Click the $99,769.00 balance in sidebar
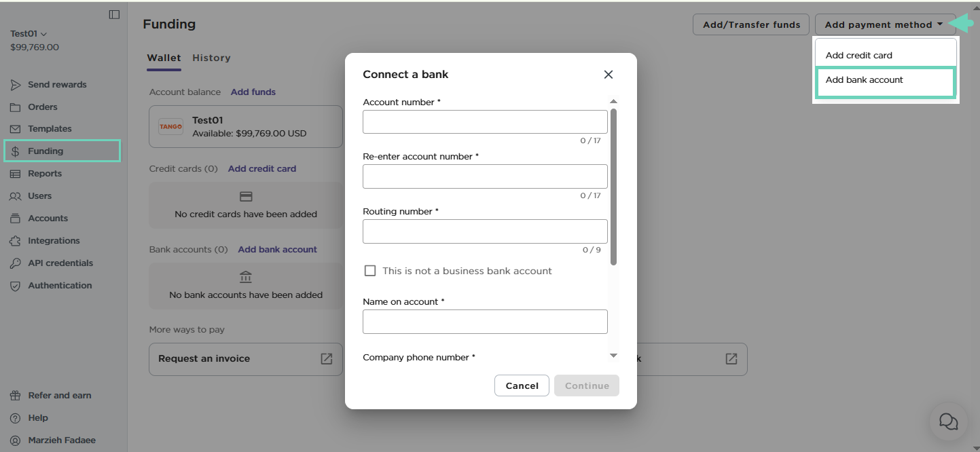This screenshot has height=452, width=980. pyautogui.click(x=35, y=48)
